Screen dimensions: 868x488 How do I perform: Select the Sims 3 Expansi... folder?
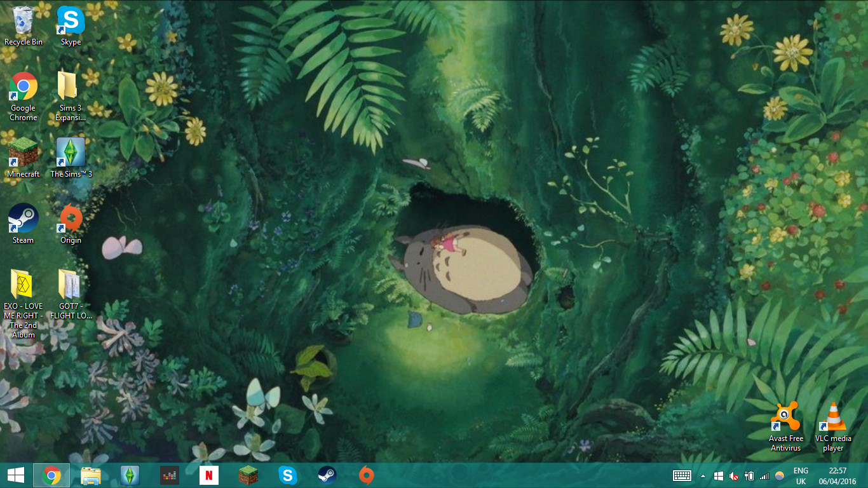(71, 97)
